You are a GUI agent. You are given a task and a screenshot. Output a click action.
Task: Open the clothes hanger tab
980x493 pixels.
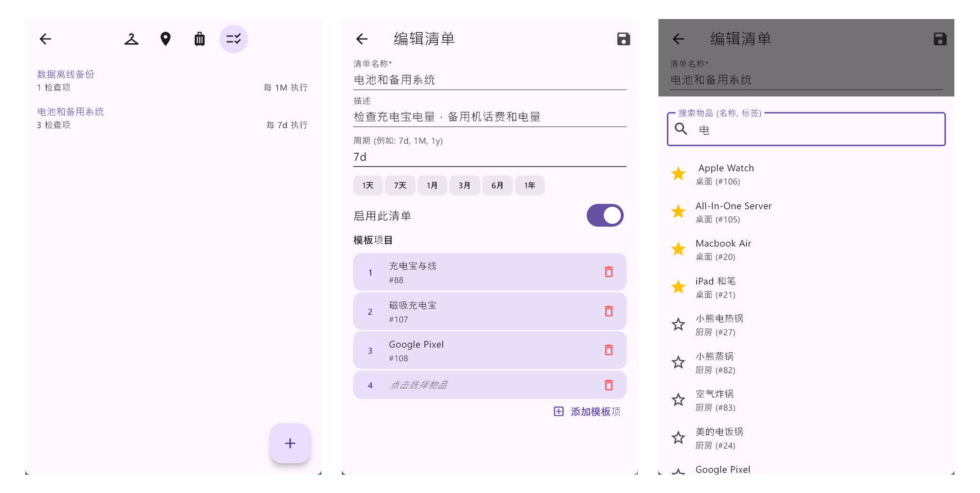pyautogui.click(x=131, y=39)
